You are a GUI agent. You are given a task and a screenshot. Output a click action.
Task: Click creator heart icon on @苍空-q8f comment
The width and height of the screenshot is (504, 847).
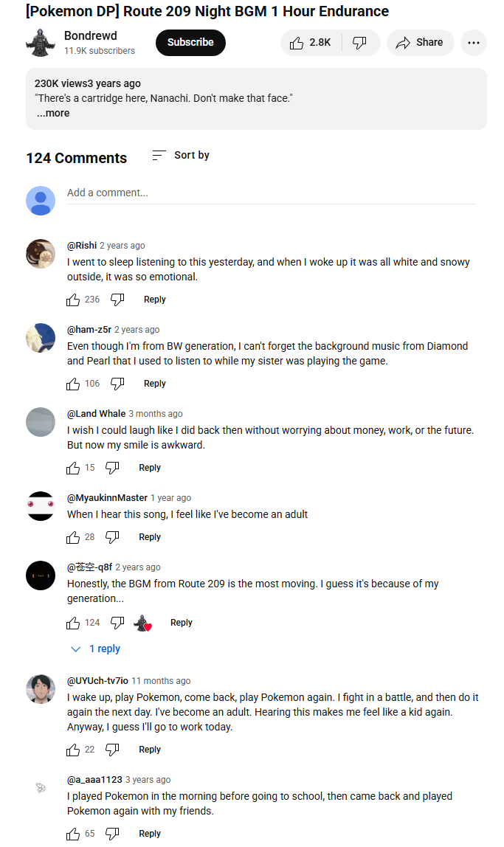(143, 623)
